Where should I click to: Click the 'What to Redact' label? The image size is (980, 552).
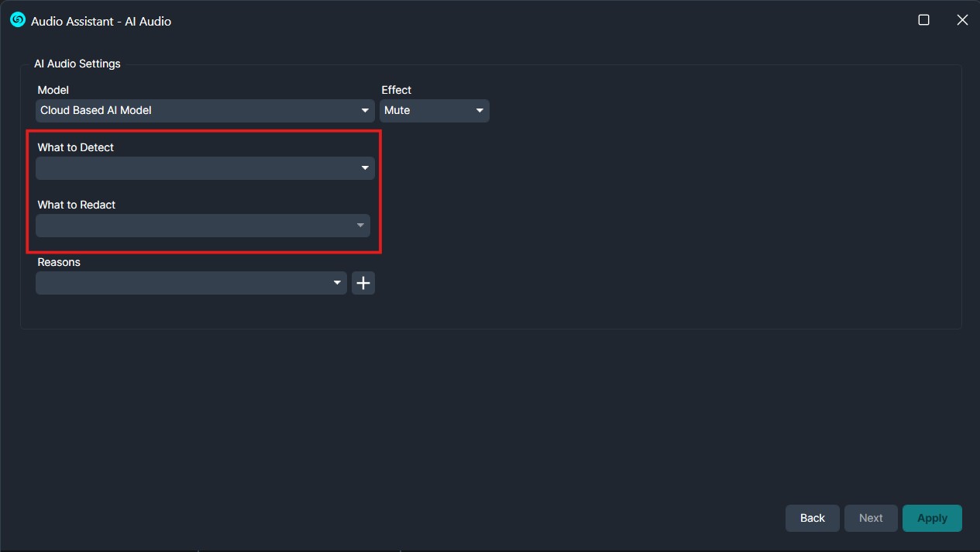(x=77, y=205)
